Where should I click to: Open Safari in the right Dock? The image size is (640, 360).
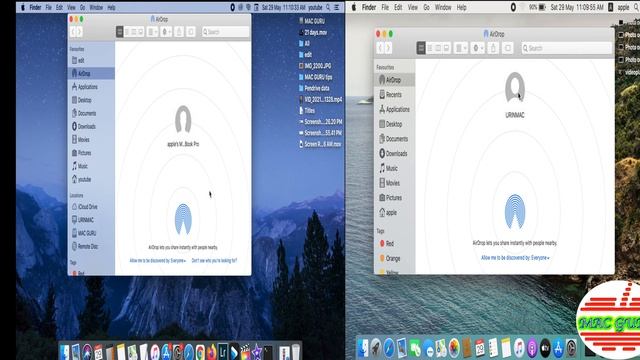coord(389,348)
